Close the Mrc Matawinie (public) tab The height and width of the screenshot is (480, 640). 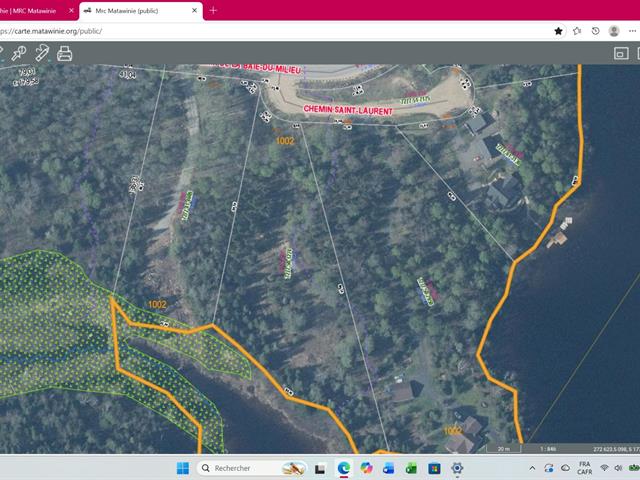pos(194,11)
